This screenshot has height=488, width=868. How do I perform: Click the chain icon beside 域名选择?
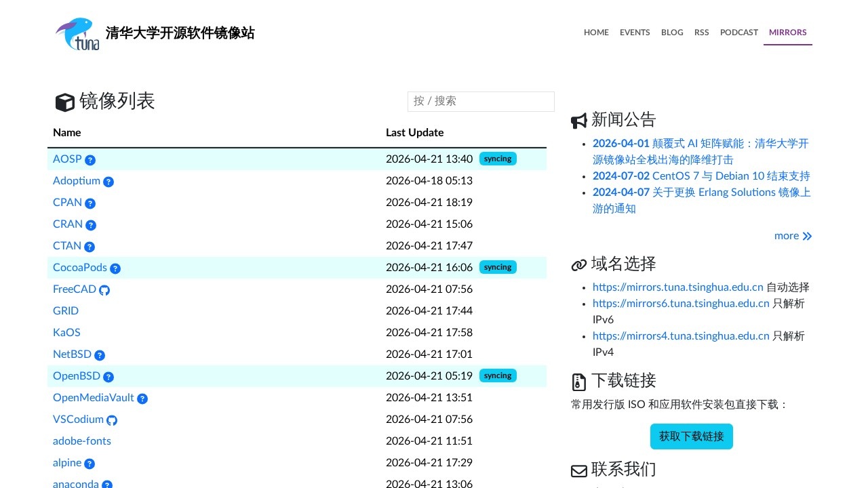[578, 264]
